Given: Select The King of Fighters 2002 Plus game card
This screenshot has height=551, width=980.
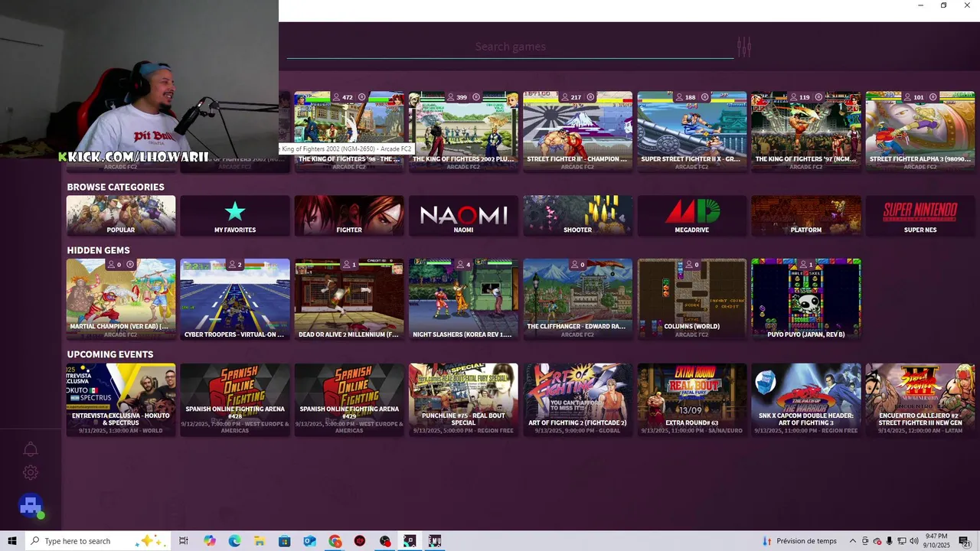Looking at the screenshot, I should [463, 131].
